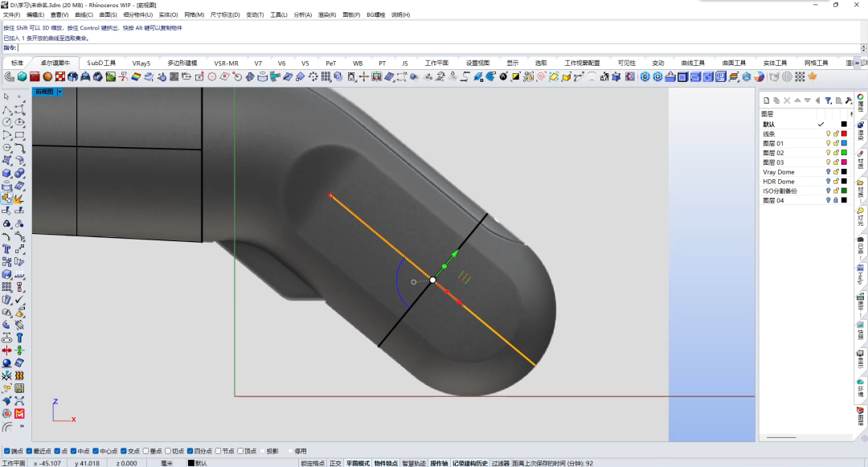Viewport: 868px width, 467px height.
Task: Click the crescent arc icon at toolbar start
Action: [x=10, y=77]
